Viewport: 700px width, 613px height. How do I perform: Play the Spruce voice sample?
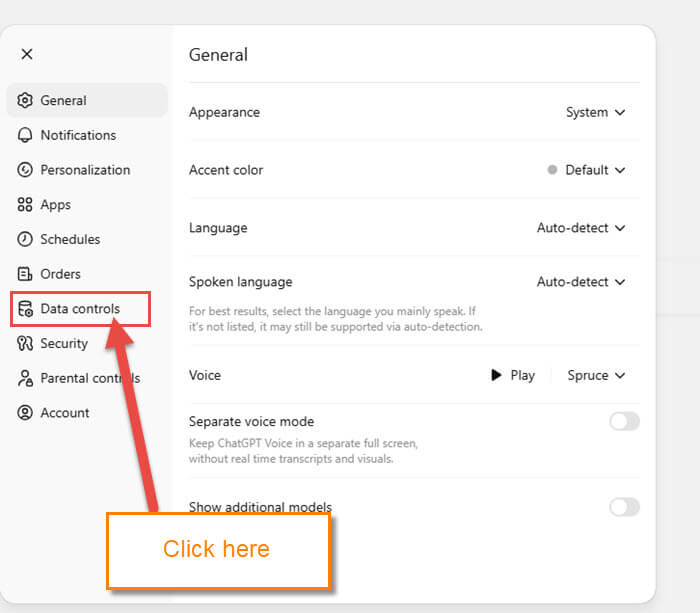coord(512,376)
